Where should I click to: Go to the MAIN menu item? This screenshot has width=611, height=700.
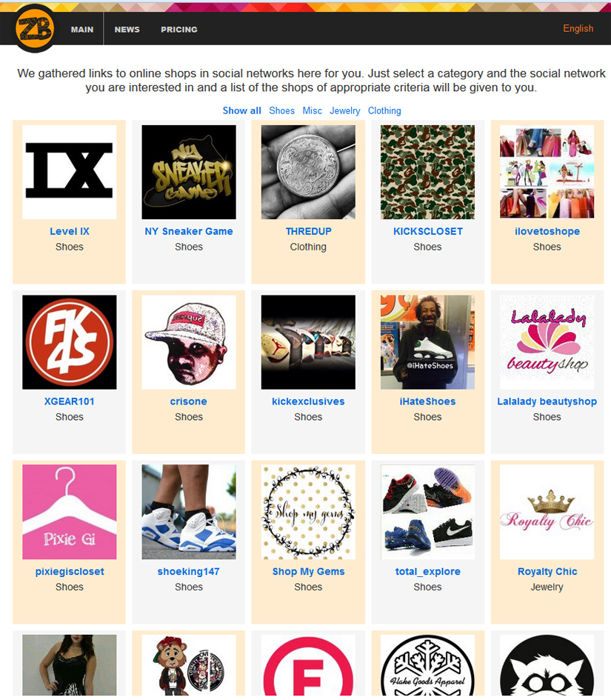click(82, 30)
